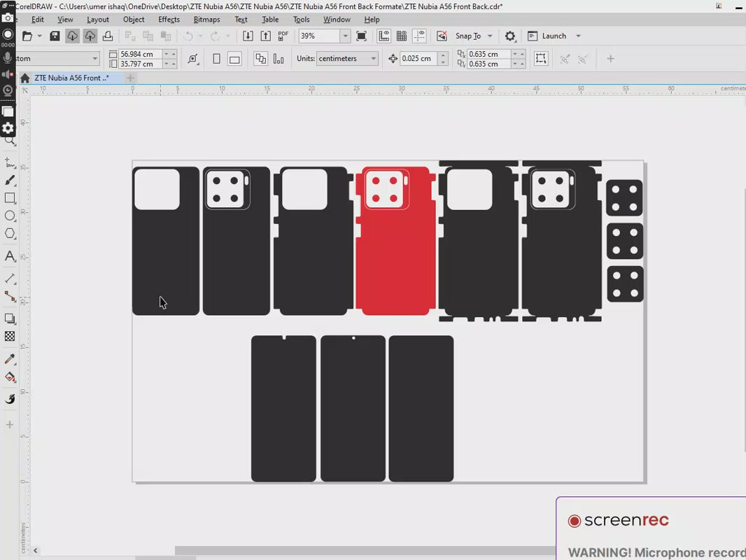Switch page to landscape orientation

tap(234, 59)
